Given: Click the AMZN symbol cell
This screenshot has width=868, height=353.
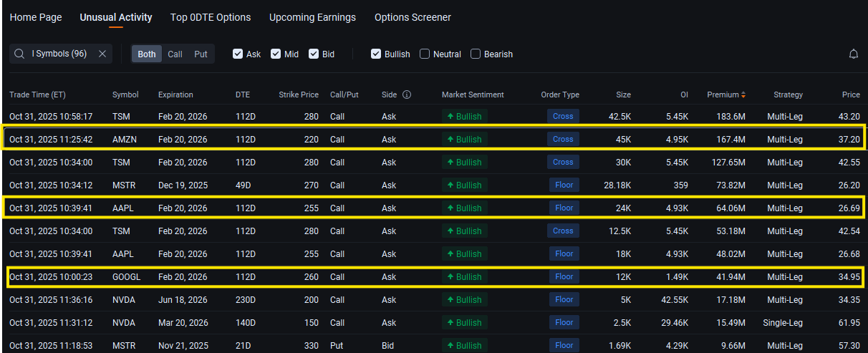Looking at the screenshot, I should click(125, 140).
